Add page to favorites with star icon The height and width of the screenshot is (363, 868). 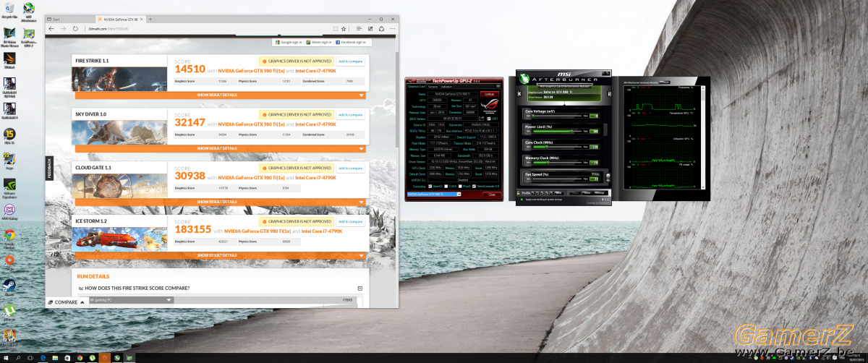344,29
